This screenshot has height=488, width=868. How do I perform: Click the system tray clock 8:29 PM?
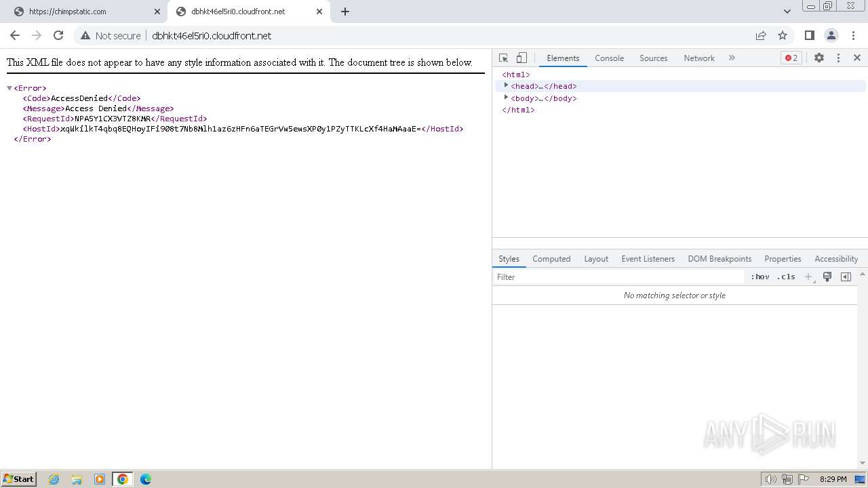click(833, 479)
